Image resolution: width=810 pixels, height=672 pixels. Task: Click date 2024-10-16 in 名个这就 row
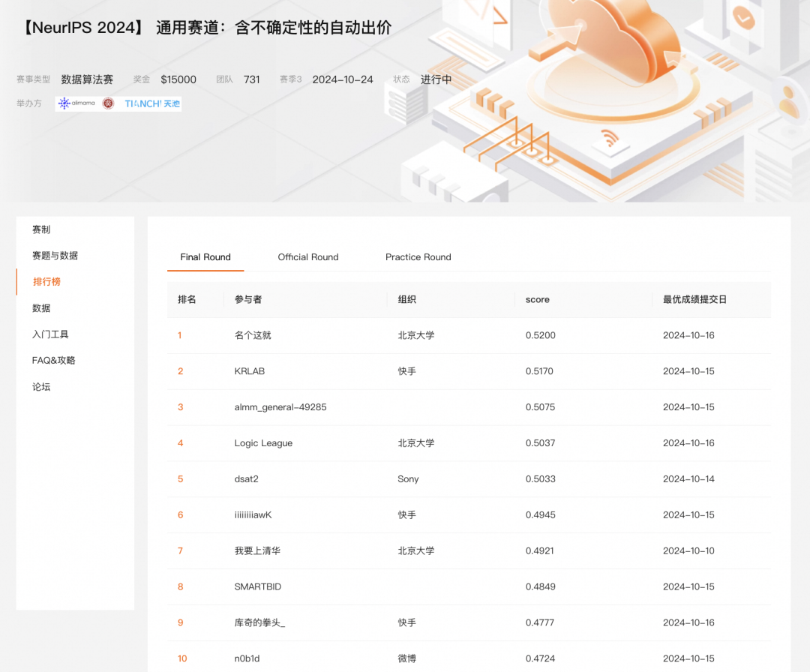click(688, 335)
